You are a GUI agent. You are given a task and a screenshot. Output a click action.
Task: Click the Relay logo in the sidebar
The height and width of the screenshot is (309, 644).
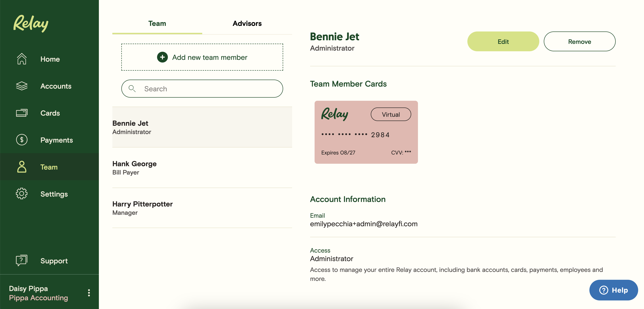coord(31,23)
